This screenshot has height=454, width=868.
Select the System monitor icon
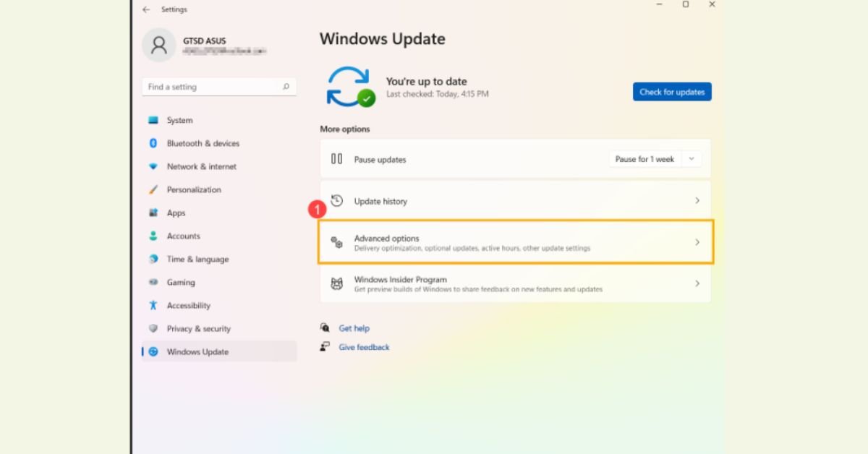153,120
